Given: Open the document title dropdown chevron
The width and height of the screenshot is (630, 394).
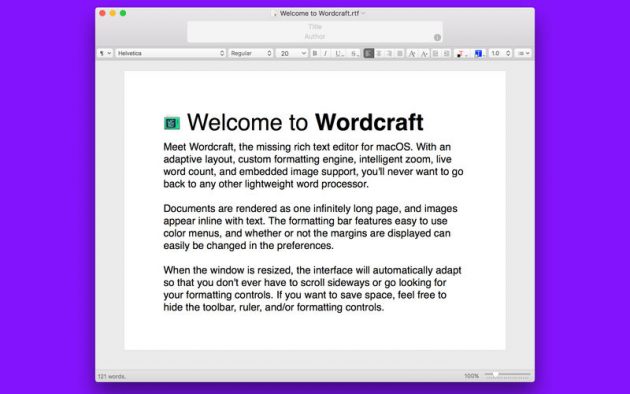Looking at the screenshot, I should (363, 13).
